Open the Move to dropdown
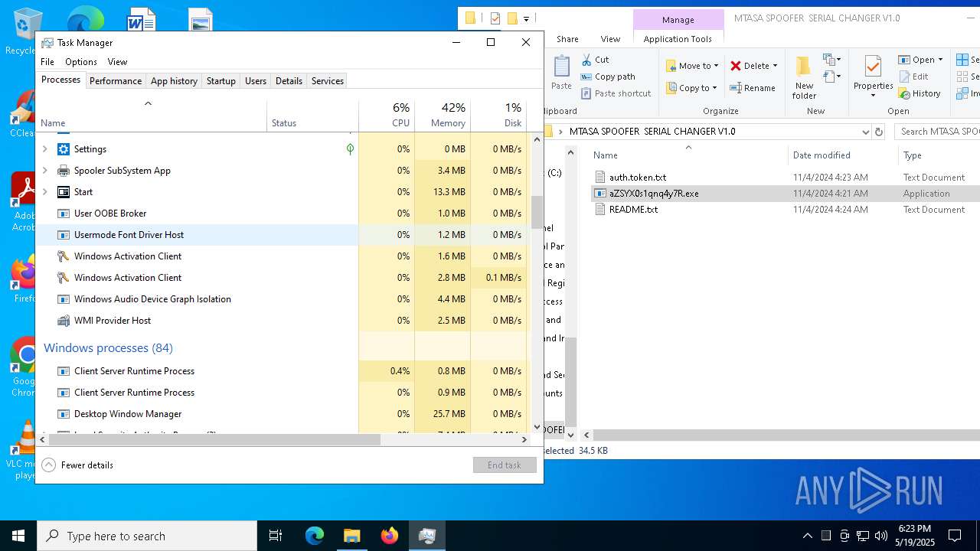Screen dimensions: 980x551 pos(692,66)
